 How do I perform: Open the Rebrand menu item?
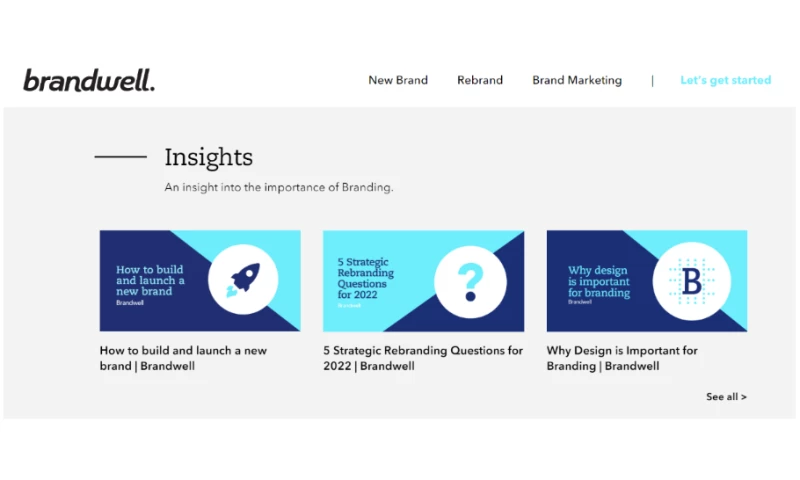pos(480,80)
